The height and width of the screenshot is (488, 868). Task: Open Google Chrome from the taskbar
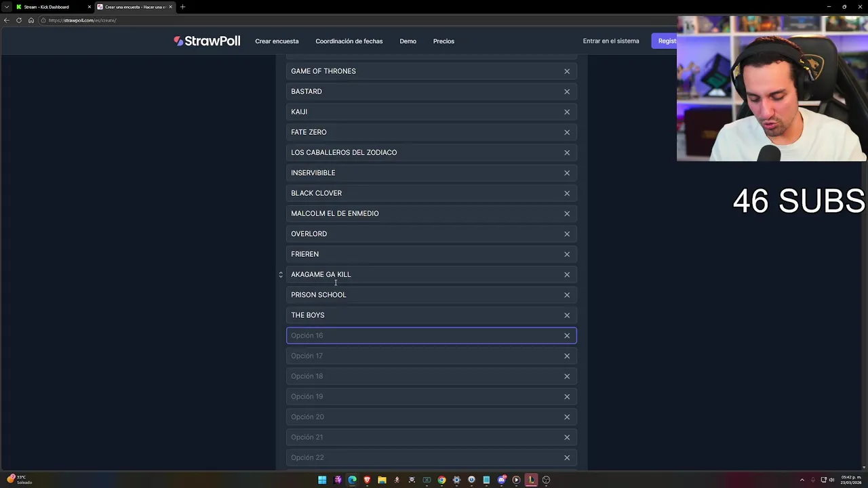click(441, 480)
